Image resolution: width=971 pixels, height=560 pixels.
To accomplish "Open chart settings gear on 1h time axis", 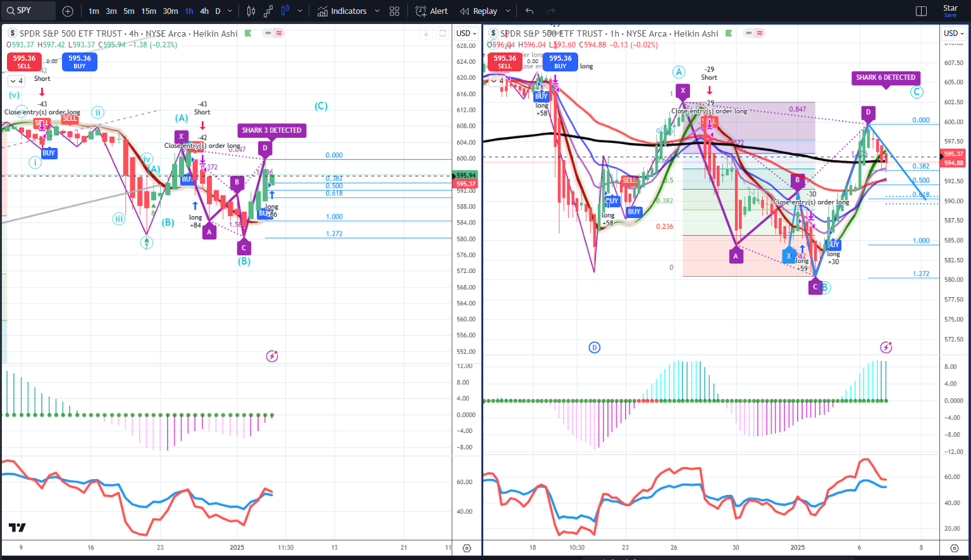I will click(x=954, y=548).
